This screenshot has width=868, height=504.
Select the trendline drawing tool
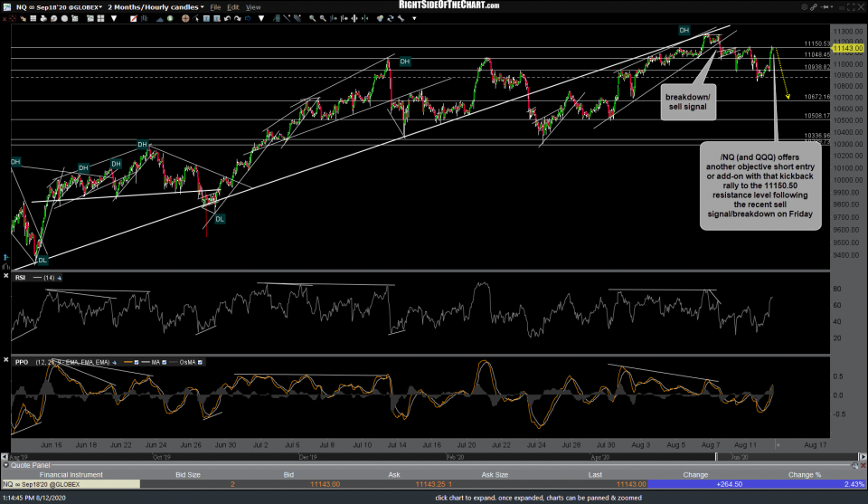click(287, 18)
